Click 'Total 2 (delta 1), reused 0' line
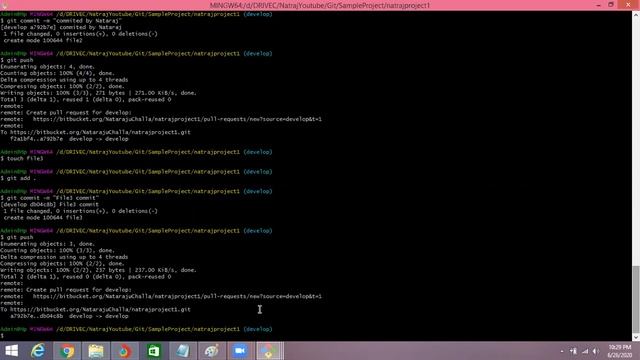 click(x=86, y=276)
